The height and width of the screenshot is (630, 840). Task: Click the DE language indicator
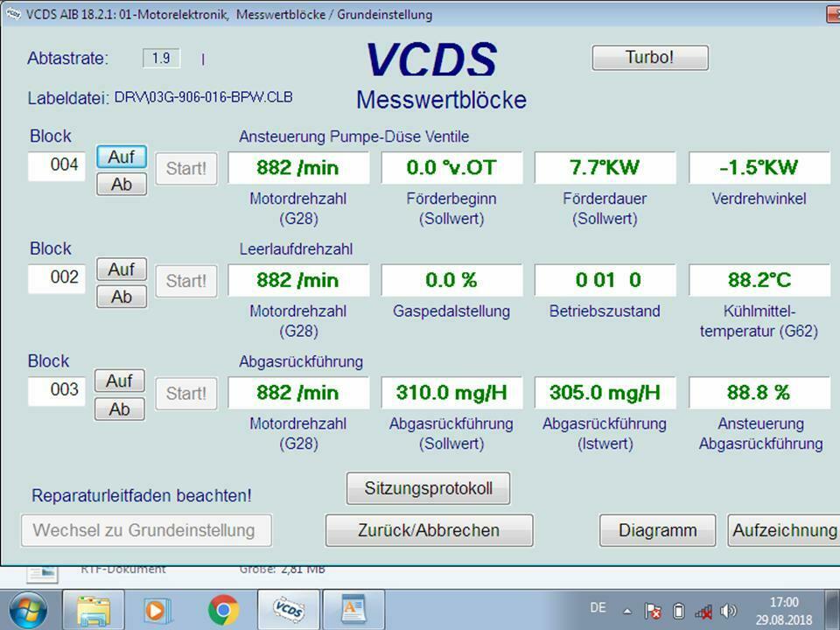(598, 608)
